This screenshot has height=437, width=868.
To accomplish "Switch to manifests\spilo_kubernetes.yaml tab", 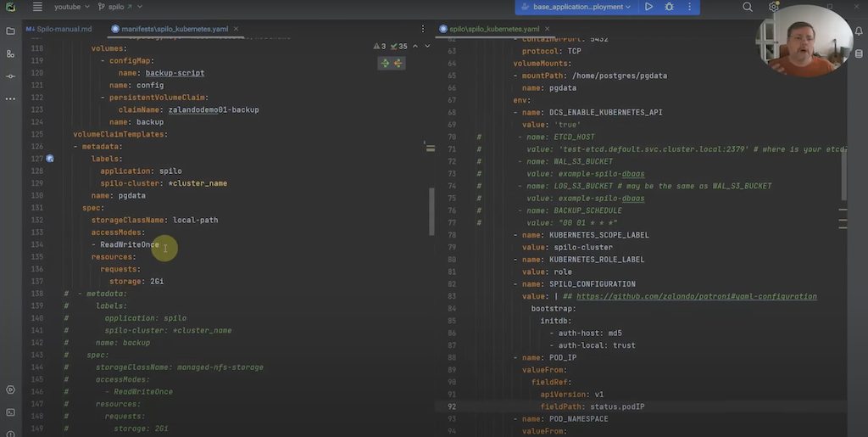I will 170,29.
